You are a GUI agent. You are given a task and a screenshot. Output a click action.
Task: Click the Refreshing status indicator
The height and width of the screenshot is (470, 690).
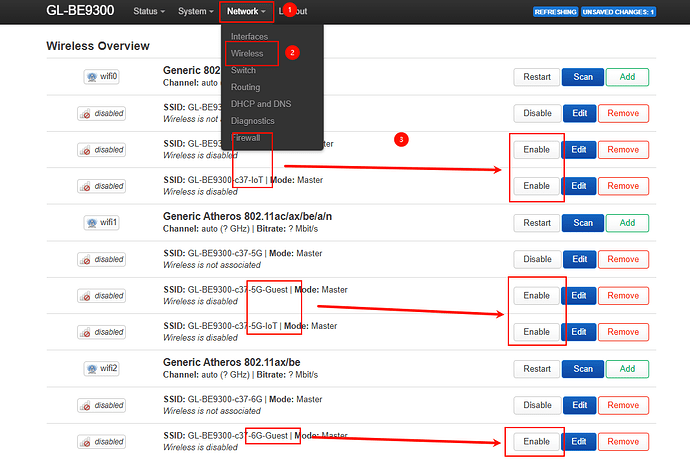(554, 12)
